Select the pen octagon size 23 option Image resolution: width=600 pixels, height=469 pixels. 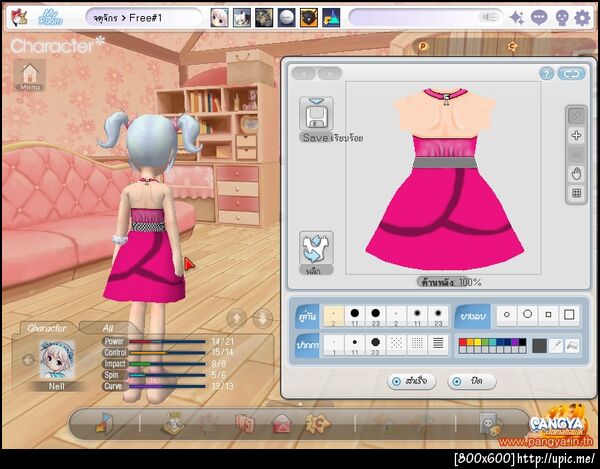point(375,345)
